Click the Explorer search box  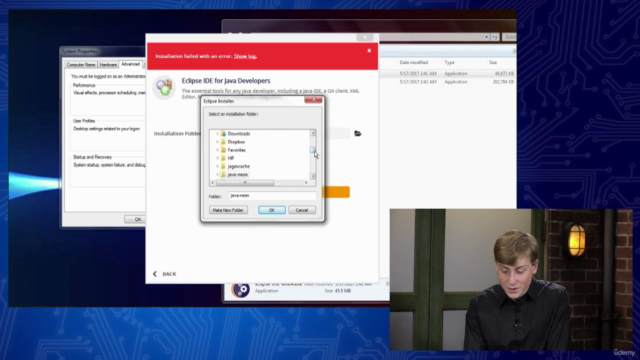(x=509, y=37)
